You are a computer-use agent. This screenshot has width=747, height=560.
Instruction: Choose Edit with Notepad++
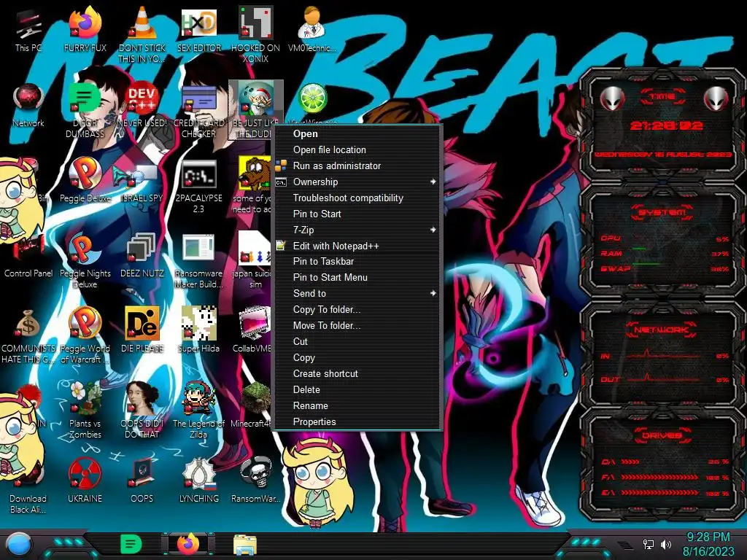[x=357, y=246]
